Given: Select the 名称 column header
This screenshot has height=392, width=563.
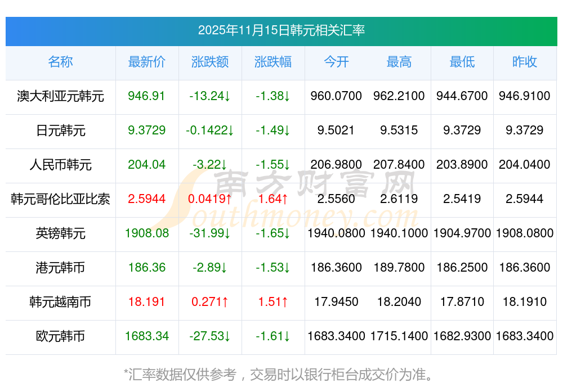Looking at the screenshot, I should coord(60,62).
